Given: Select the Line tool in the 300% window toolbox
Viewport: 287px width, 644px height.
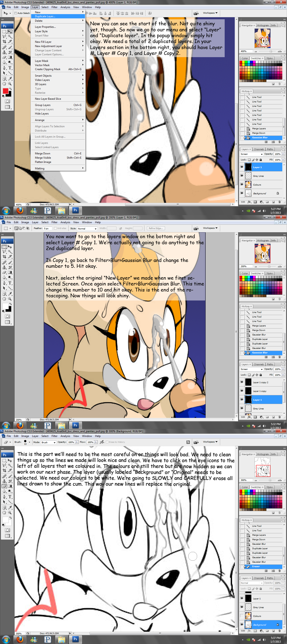Looking at the screenshot, I should pos(10,502).
